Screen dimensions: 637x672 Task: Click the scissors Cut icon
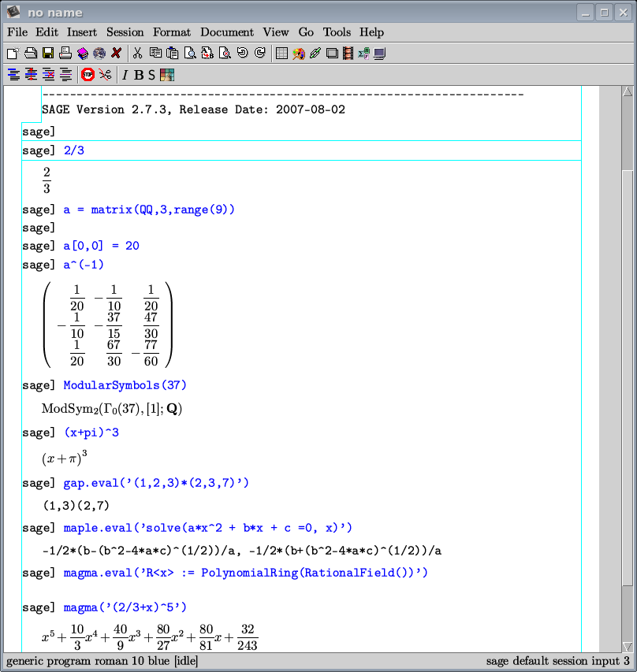(x=137, y=54)
